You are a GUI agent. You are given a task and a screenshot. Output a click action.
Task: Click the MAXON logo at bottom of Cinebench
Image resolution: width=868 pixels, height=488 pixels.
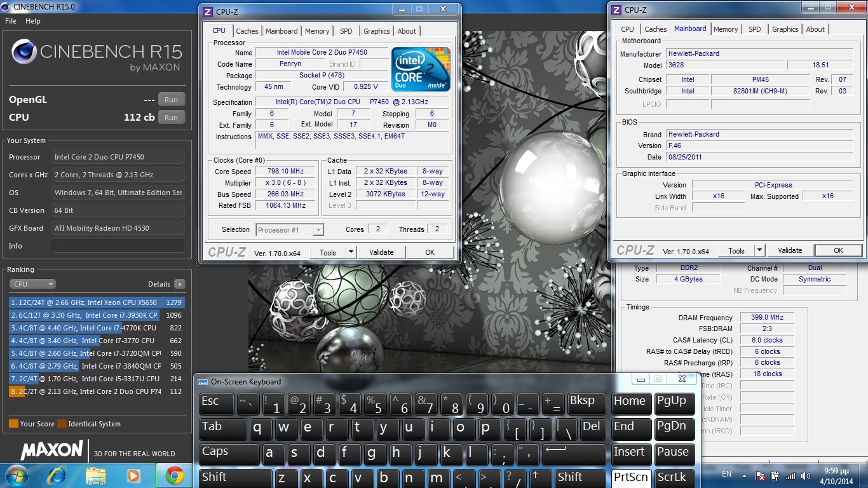(x=52, y=451)
